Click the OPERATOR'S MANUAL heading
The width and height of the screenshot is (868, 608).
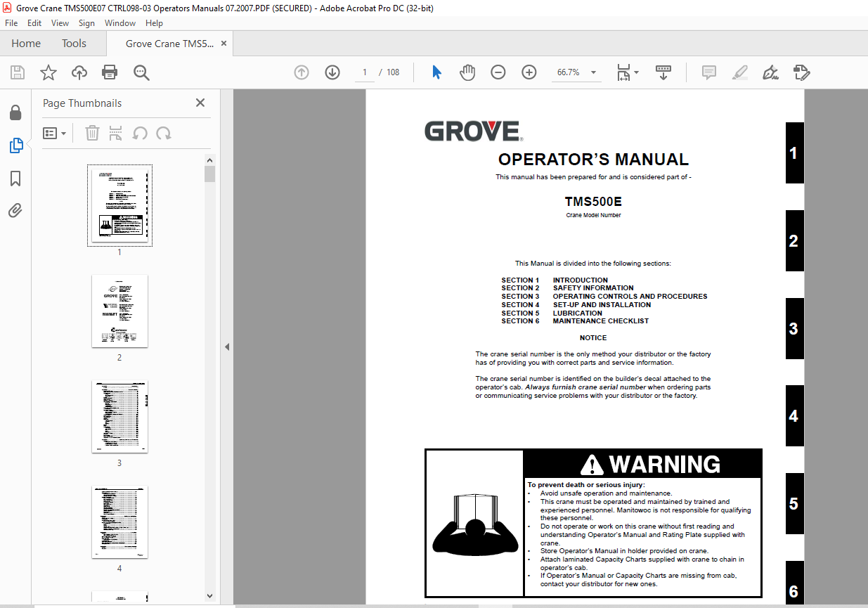pos(593,160)
